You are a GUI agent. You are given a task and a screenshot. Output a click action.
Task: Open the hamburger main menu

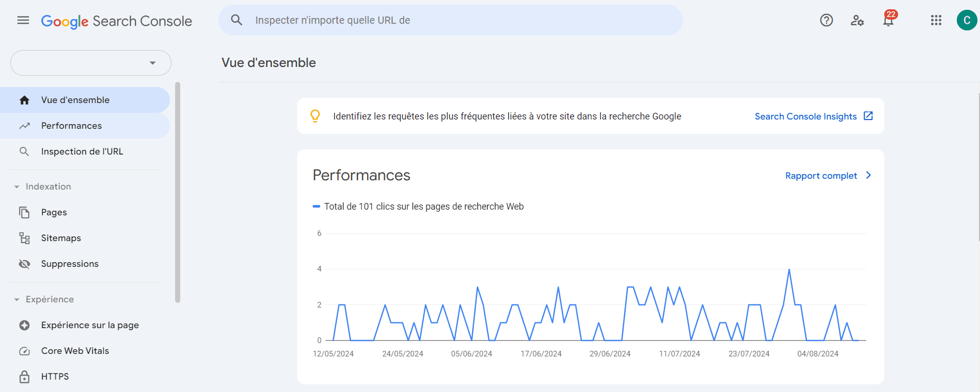23,20
